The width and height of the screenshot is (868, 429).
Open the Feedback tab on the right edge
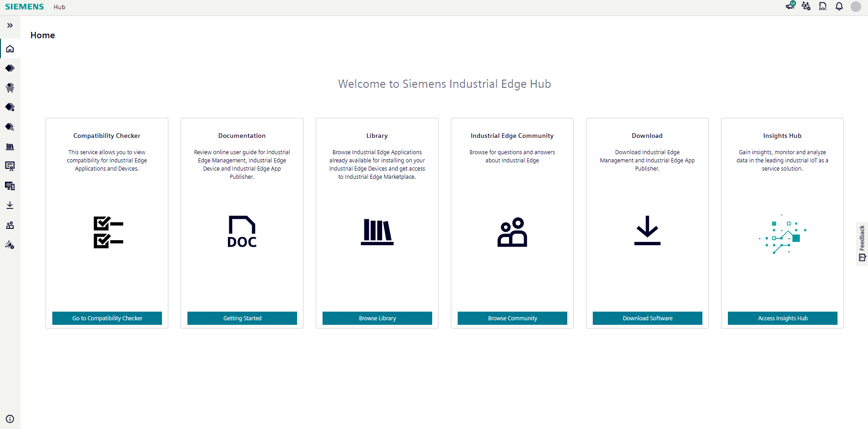pos(862,244)
